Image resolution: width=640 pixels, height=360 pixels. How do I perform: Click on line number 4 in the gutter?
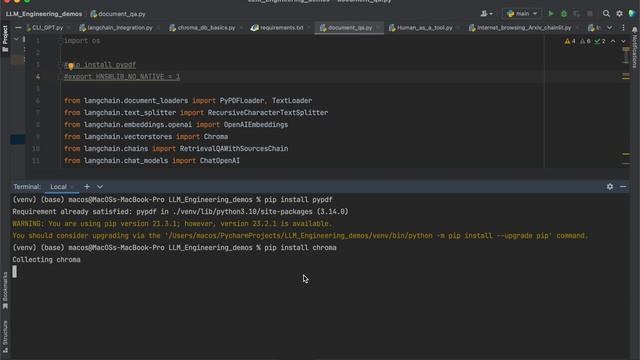click(x=38, y=77)
